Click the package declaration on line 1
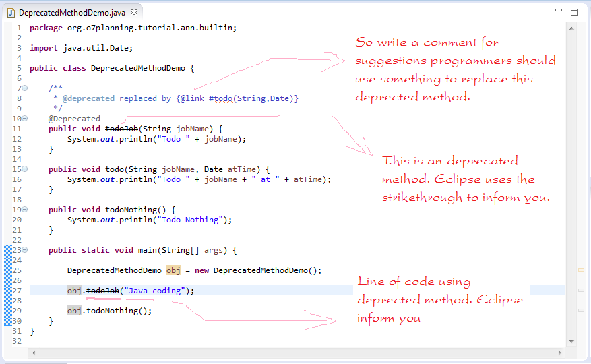The height and width of the screenshot is (364, 591). [x=133, y=28]
